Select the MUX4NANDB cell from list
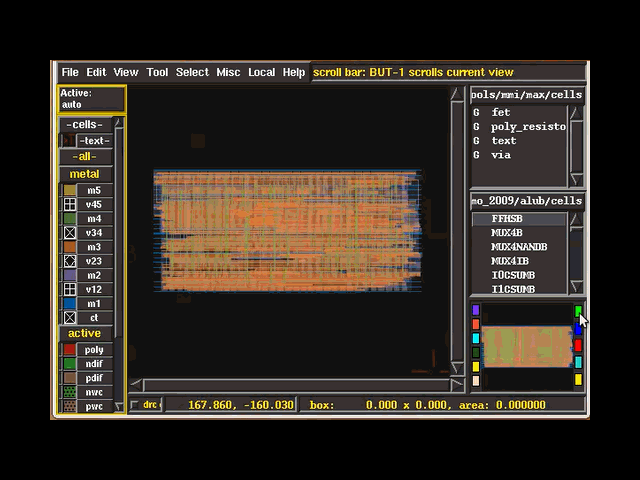The height and width of the screenshot is (480, 640). (x=517, y=247)
